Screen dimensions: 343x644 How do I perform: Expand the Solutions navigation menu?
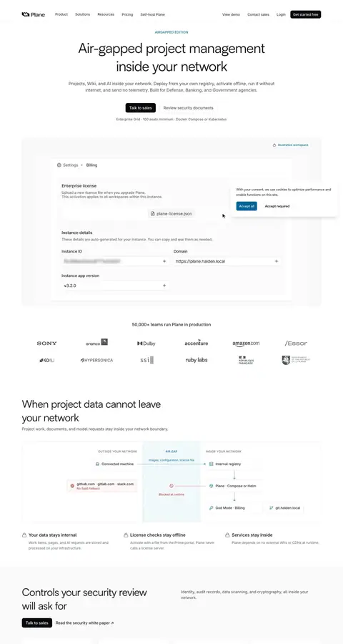click(x=82, y=14)
